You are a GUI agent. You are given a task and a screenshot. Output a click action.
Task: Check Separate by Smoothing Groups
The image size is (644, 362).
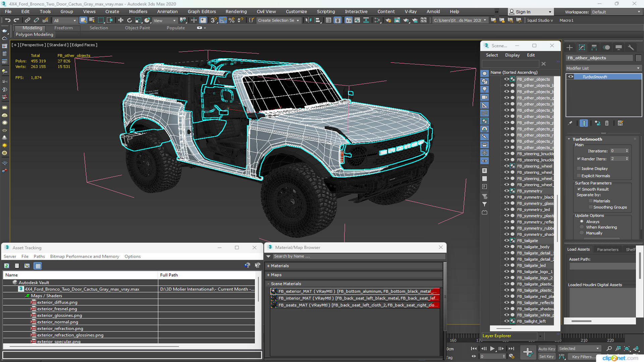(591, 207)
